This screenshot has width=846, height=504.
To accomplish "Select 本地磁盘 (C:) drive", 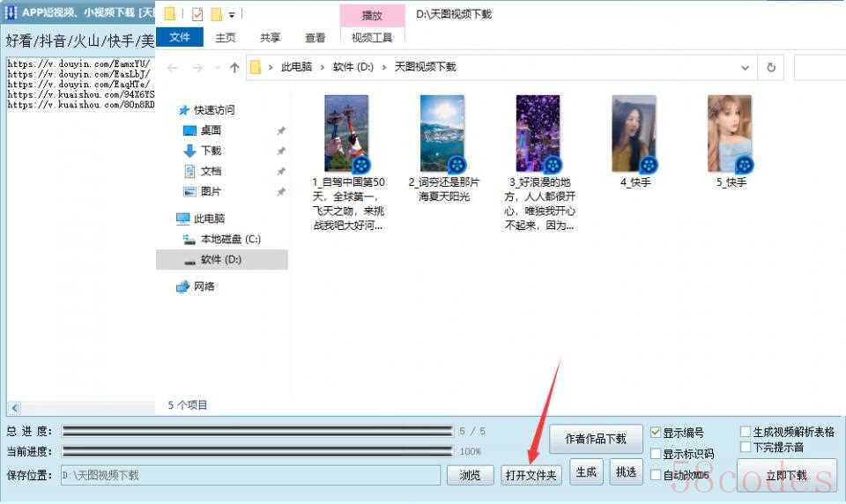I will point(230,239).
